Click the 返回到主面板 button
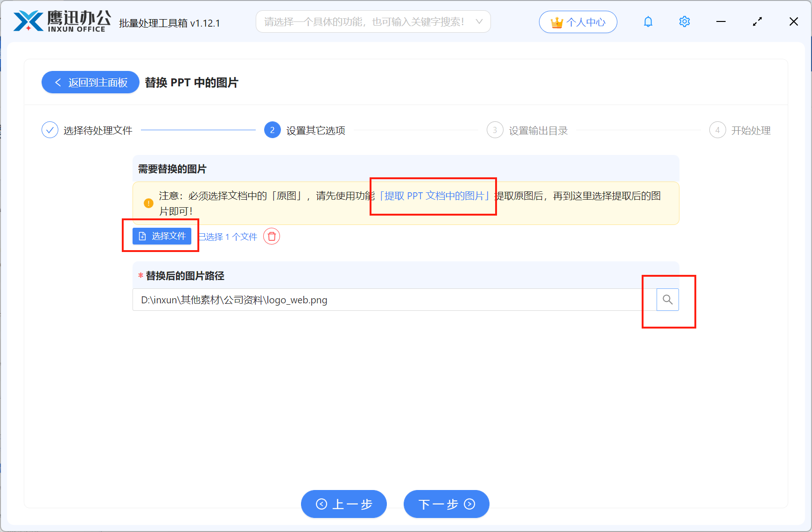The image size is (812, 532). click(x=90, y=82)
